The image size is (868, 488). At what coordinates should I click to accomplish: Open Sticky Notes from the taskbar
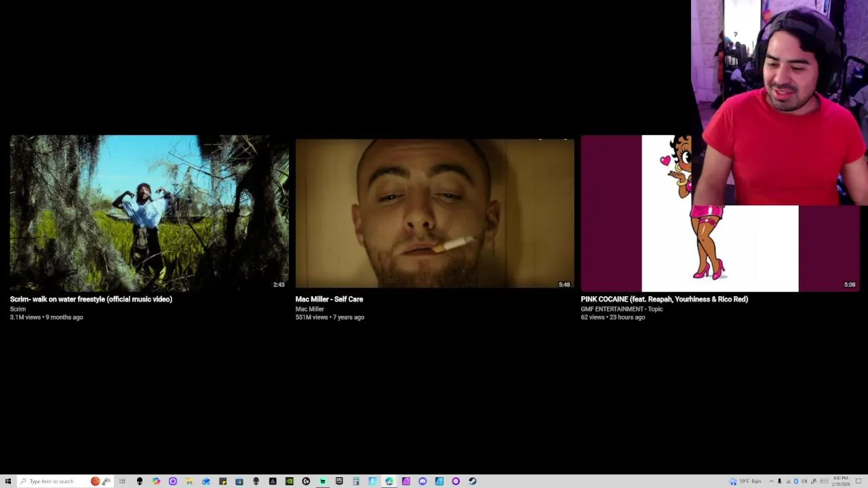point(222,481)
